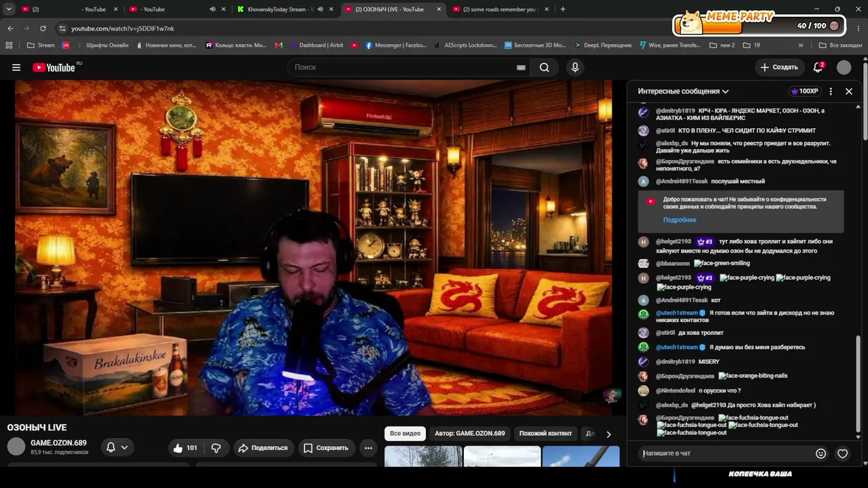
Task: Close the ОЗОНЫЧ LIVE tab
Action: pos(439,9)
